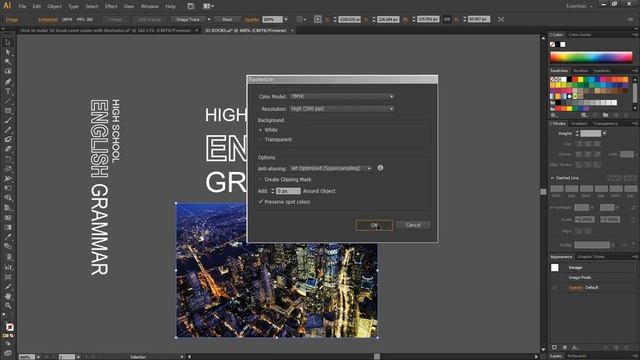Click the anti-aliasing info icon in Rasterize dialog
640x360 pixels.
tap(380, 168)
